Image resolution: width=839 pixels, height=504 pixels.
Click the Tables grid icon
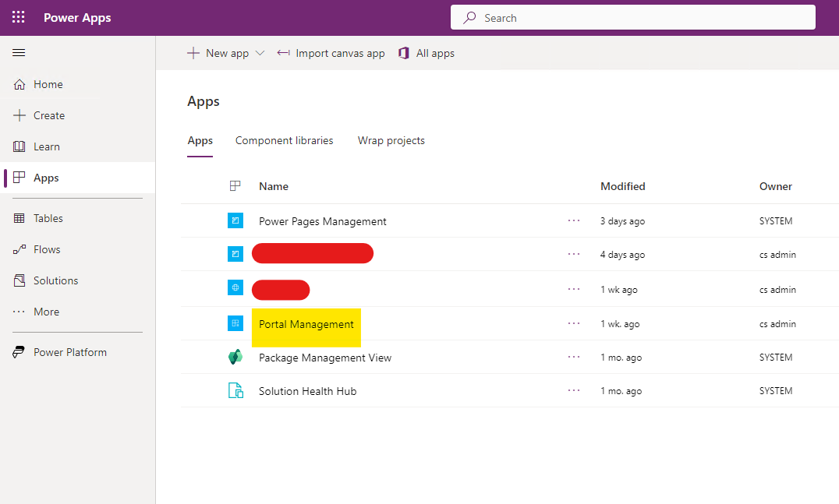click(x=19, y=218)
